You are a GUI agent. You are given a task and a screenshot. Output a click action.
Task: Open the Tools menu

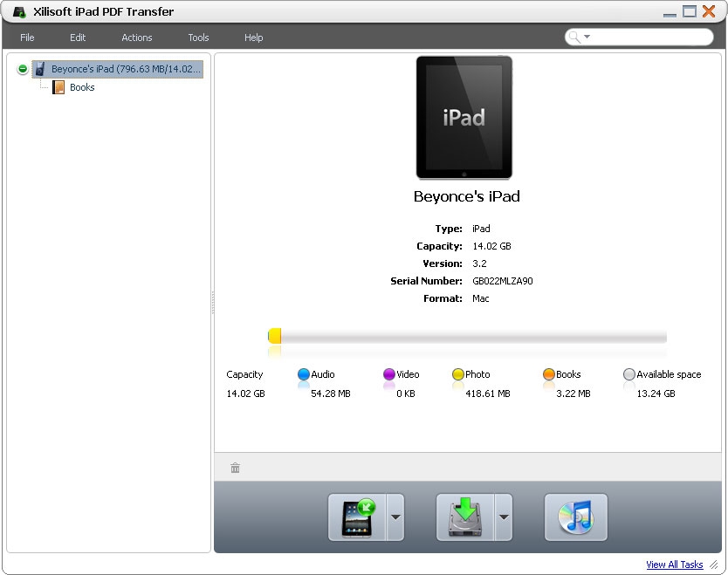198,38
